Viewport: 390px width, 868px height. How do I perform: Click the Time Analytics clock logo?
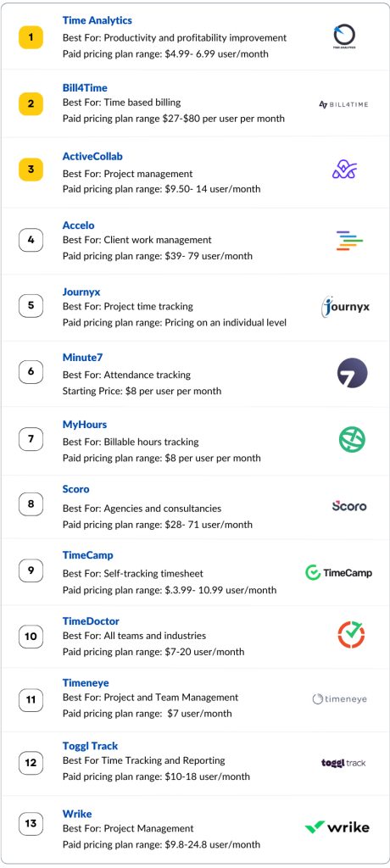(348, 37)
